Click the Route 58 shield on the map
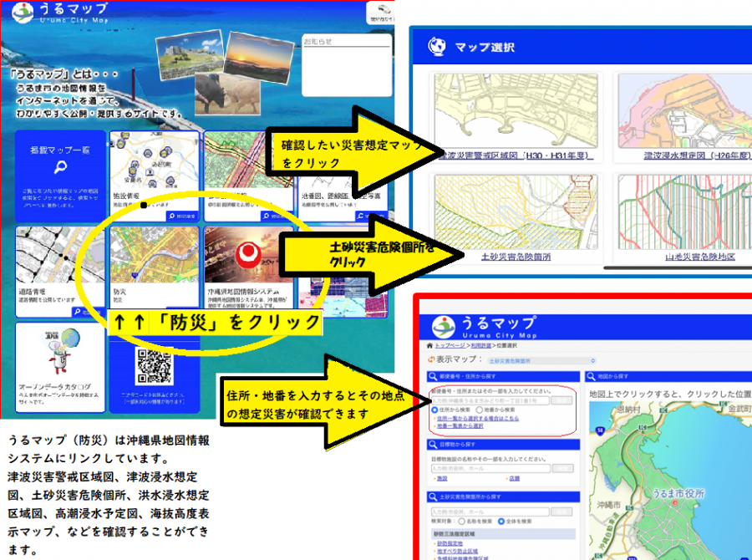 click(600, 430)
